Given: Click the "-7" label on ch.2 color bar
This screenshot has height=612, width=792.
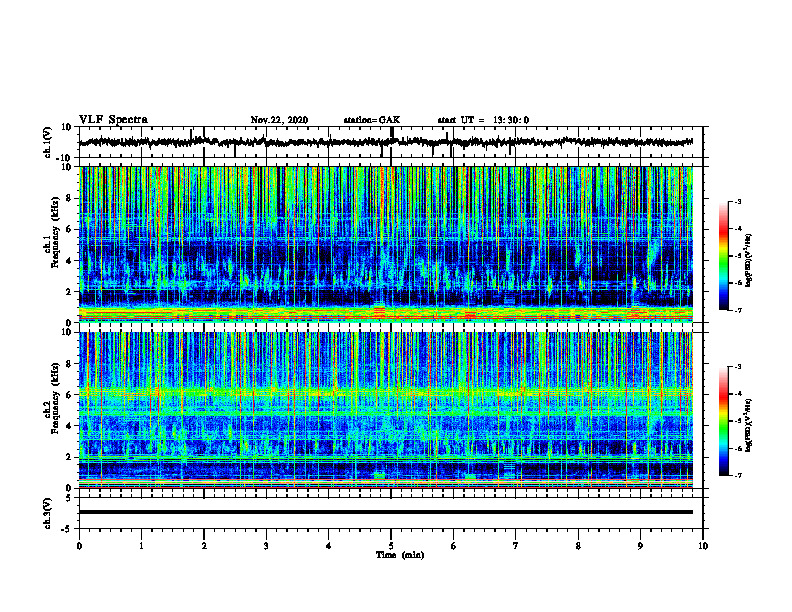Looking at the screenshot, I should coord(738,476).
